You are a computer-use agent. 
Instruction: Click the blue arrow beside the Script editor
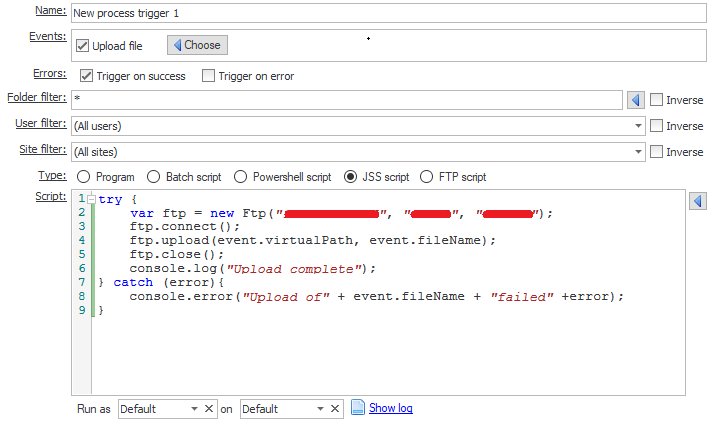click(x=698, y=201)
